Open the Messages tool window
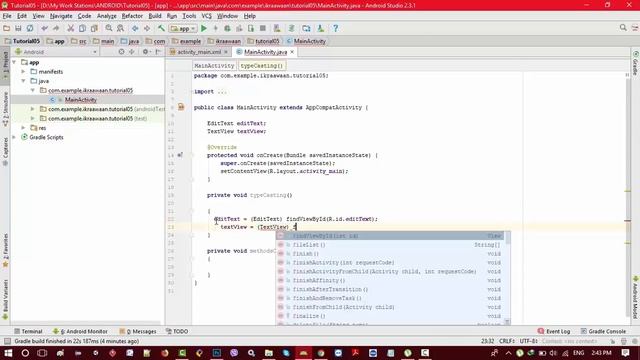Viewport: 640px width, 360px height. pyautogui.click(x=138, y=331)
